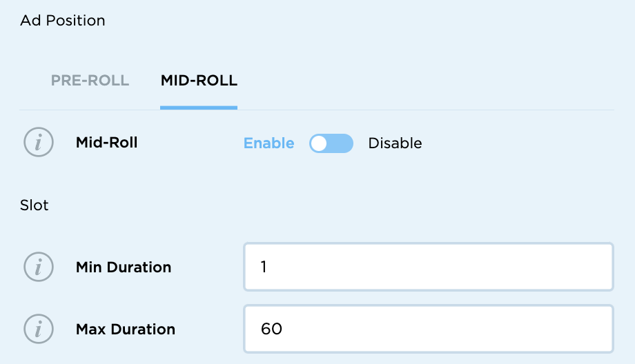Click the Max Duration label text
The height and width of the screenshot is (364, 635).
tap(126, 329)
